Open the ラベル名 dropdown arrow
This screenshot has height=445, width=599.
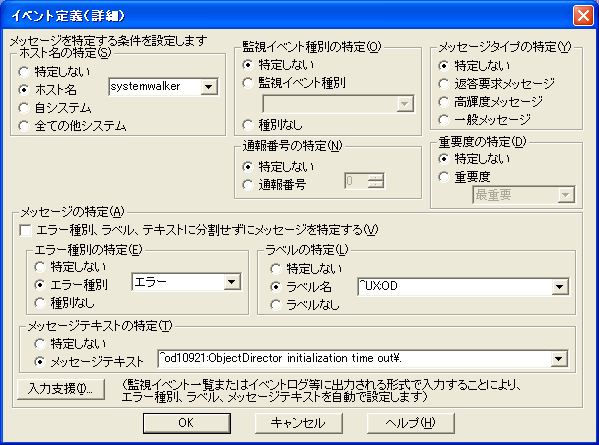[x=560, y=287]
